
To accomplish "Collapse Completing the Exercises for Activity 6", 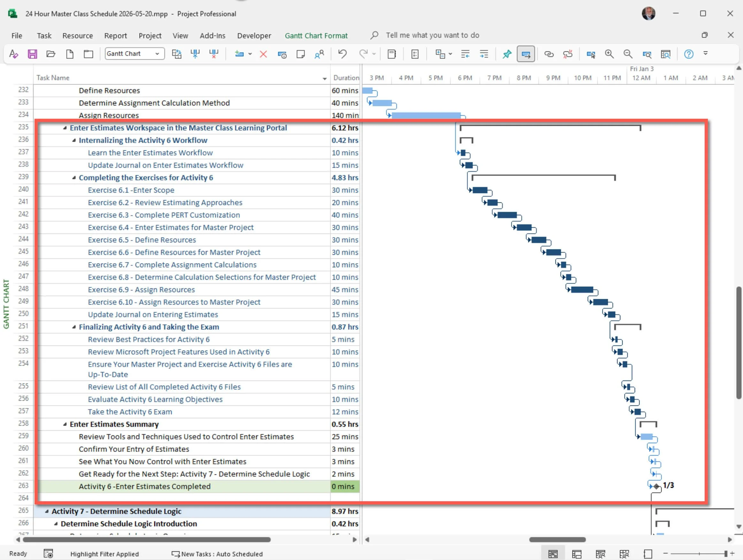I will pyautogui.click(x=74, y=178).
